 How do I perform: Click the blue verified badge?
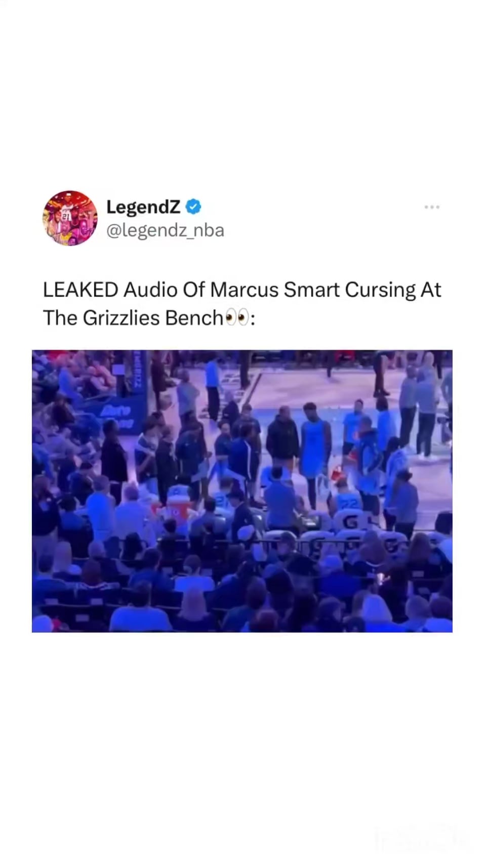tap(193, 206)
